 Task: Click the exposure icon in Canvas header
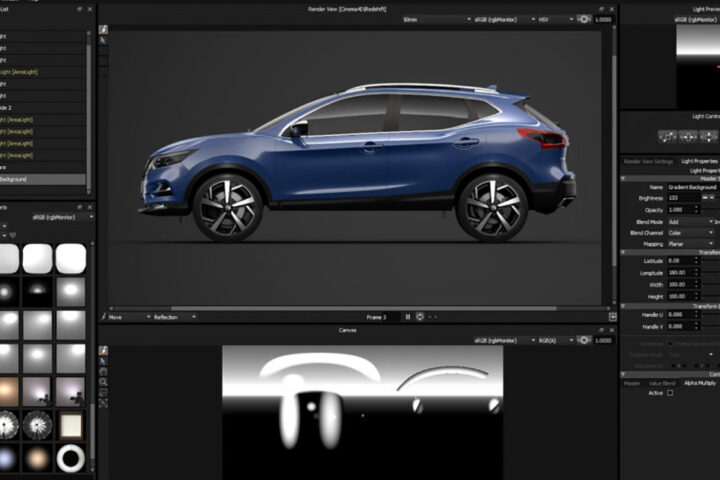coord(584,340)
